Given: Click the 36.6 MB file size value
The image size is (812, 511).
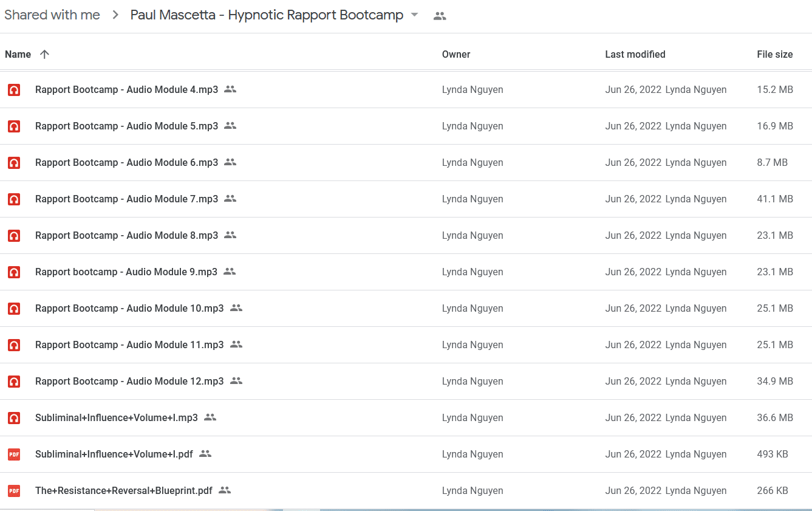Looking at the screenshot, I should point(775,417).
